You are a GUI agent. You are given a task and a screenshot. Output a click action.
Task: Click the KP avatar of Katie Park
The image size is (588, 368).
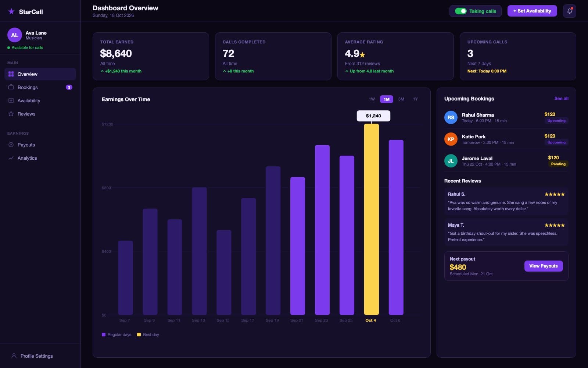pos(451,139)
